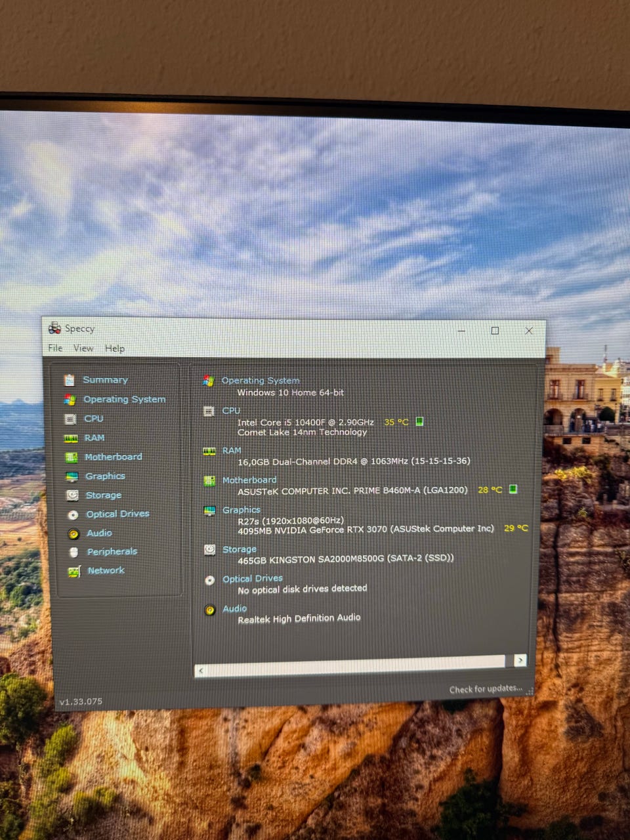Open the Motherboard heading link in summary
The image size is (630, 840).
point(249,480)
